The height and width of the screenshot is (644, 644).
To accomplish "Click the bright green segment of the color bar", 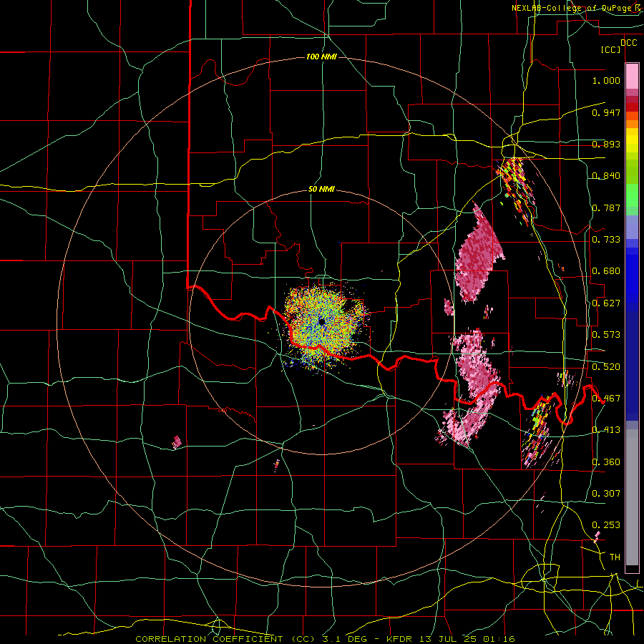I will coord(632,195).
